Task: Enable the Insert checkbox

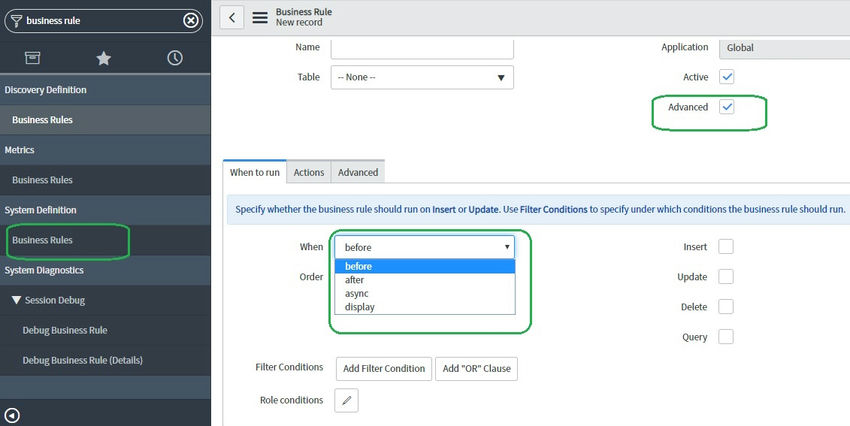Action: click(x=726, y=247)
